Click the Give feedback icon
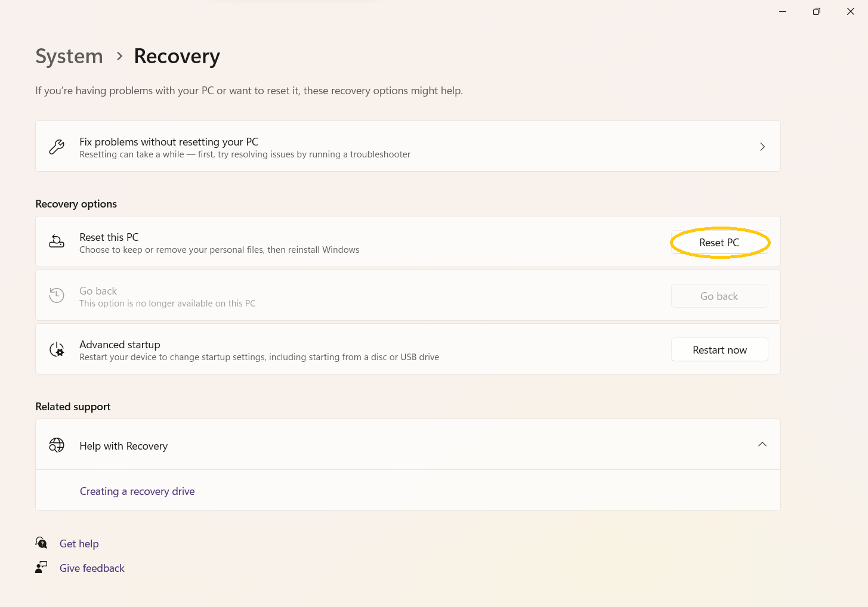This screenshot has height=607, width=868. 41,568
